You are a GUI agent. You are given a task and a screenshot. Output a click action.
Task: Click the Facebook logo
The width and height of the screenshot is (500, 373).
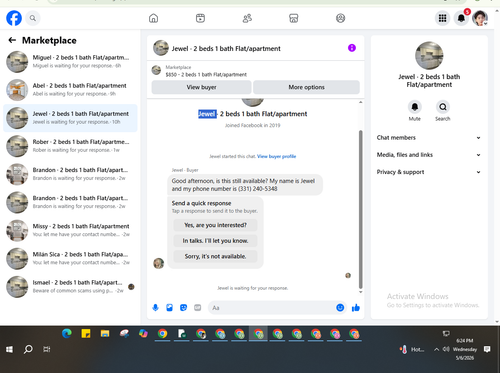click(x=14, y=18)
